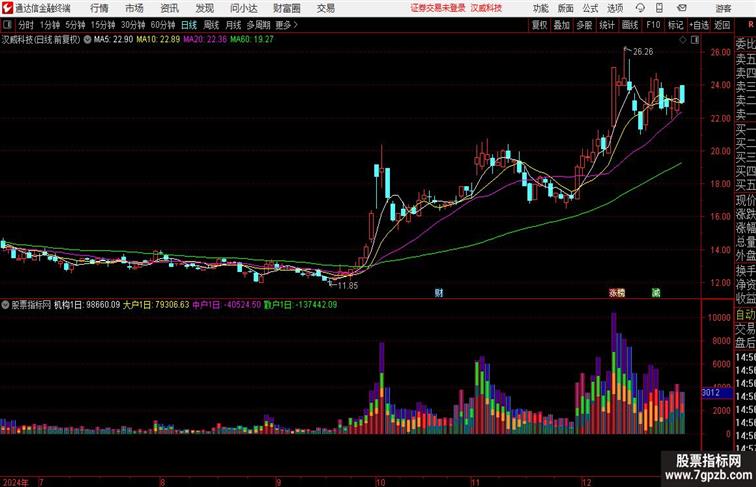Open the mail messages icon
The width and height of the screenshot is (756, 487).
point(682,8)
